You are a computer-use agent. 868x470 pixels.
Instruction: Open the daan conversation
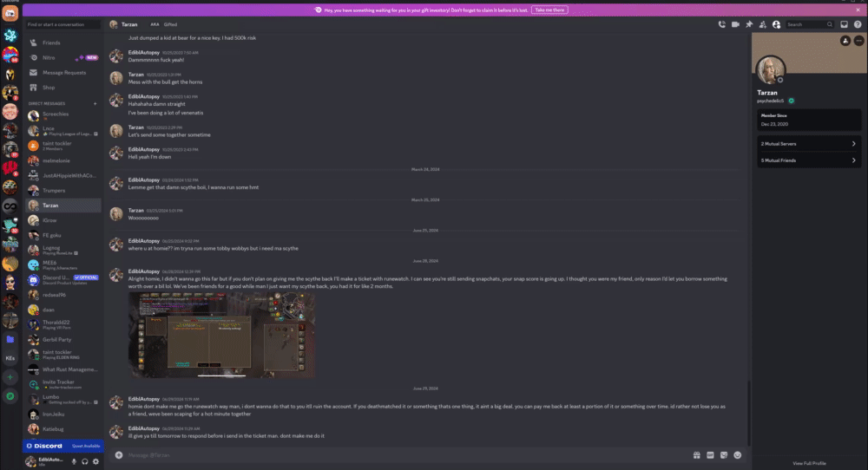62,310
